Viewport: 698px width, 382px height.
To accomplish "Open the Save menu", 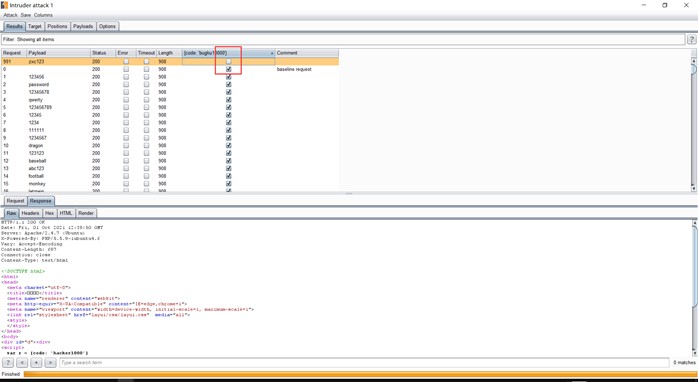I will tap(26, 15).
